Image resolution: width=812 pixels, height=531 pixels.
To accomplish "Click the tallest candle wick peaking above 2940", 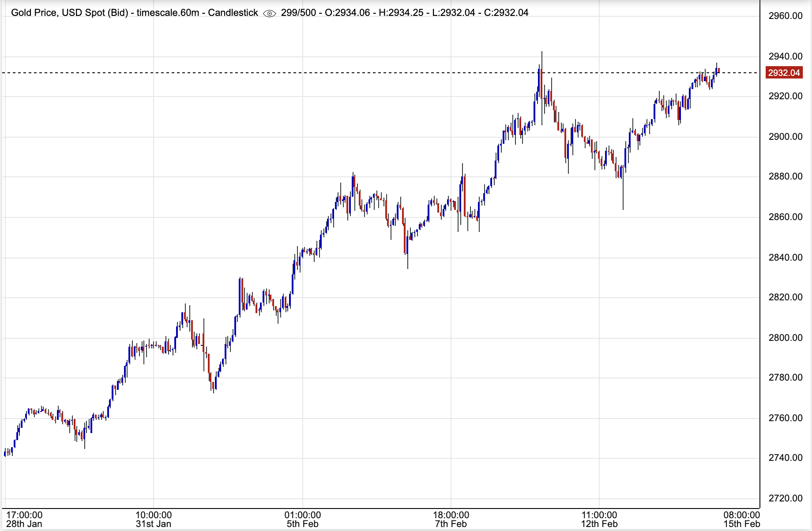I will (542, 88).
